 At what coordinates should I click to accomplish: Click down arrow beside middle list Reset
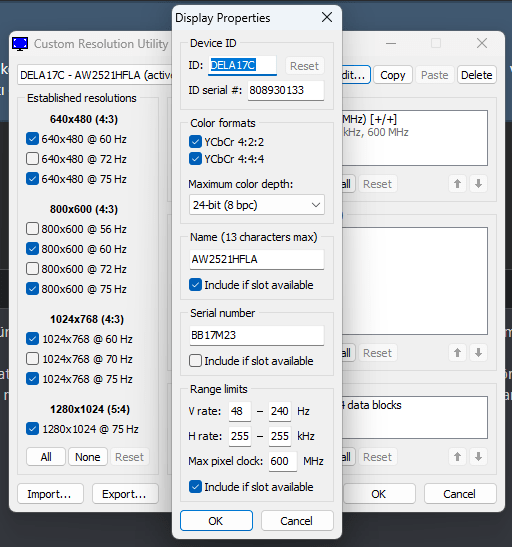[478, 353]
